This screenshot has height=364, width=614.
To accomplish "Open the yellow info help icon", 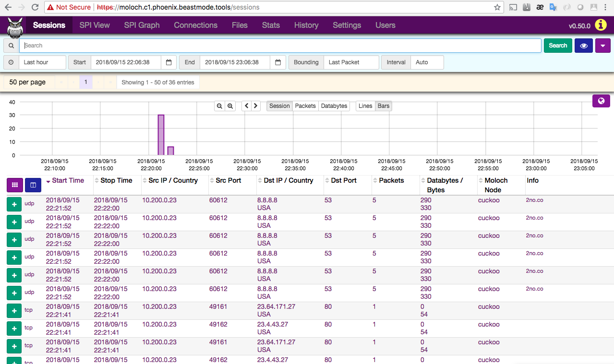I will click(601, 25).
